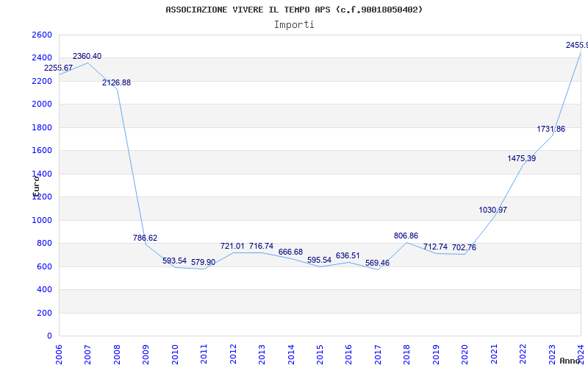
Task: Click the 712.74 data label
Action: [435, 247]
